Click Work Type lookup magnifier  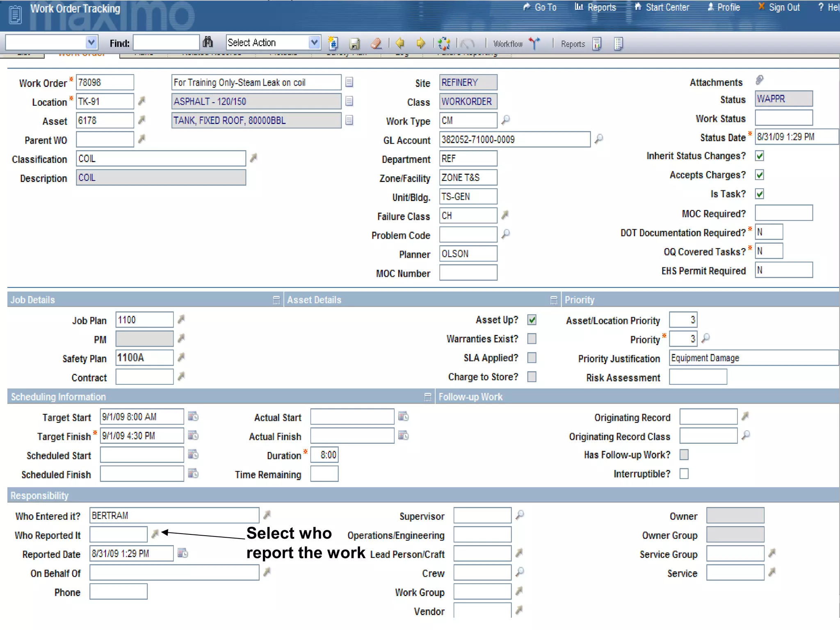[506, 120]
